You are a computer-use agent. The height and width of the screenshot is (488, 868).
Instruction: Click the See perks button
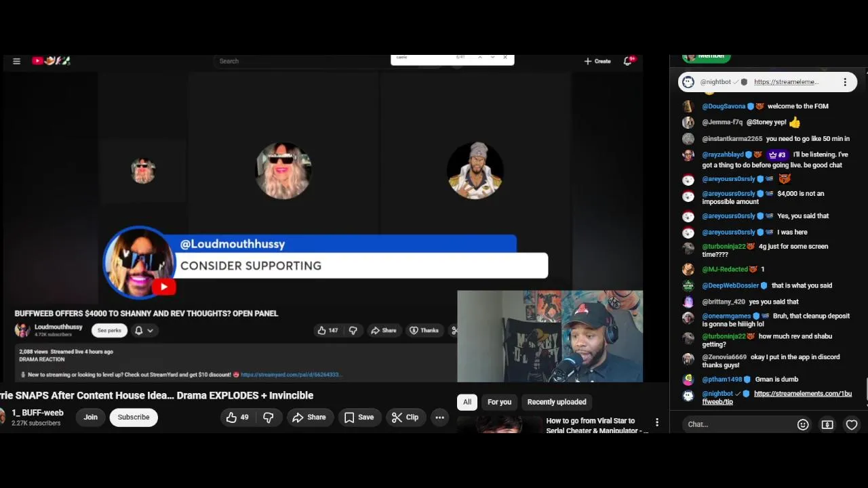pyautogui.click(x=109, y=330)
